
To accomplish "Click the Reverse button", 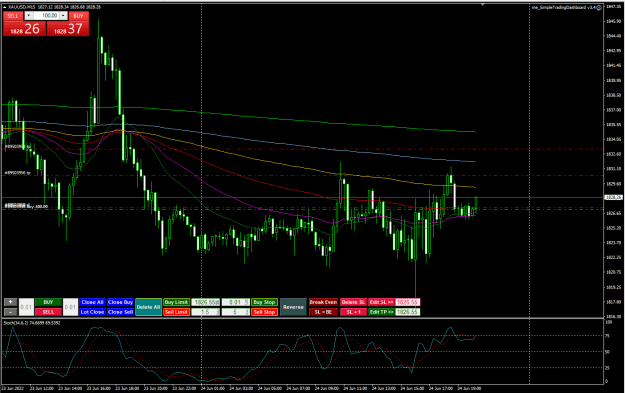I will 293,307.
